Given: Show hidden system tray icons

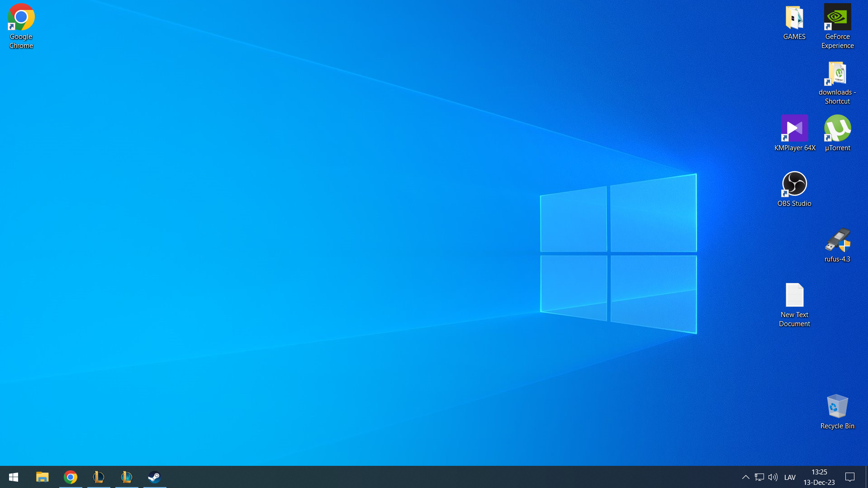Looking at the screenshot, I should [x=746, y=477].
